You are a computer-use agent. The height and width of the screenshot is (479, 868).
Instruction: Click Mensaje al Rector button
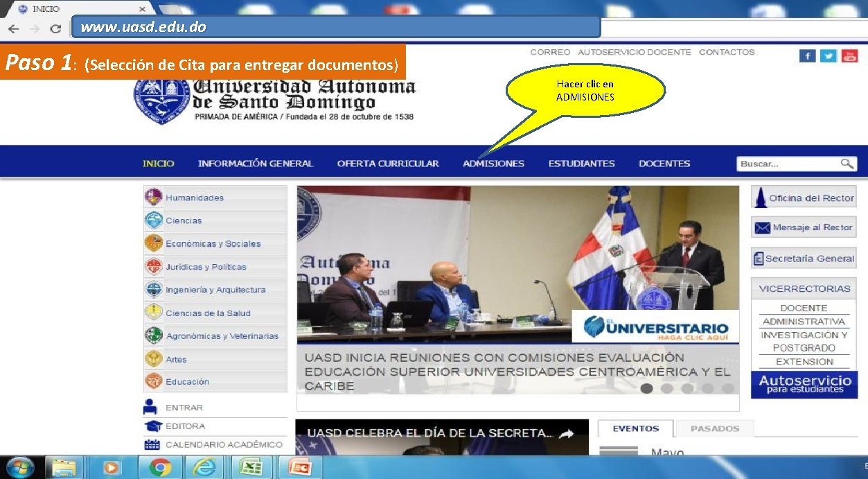pyautogui.click(x=804, y=227)
